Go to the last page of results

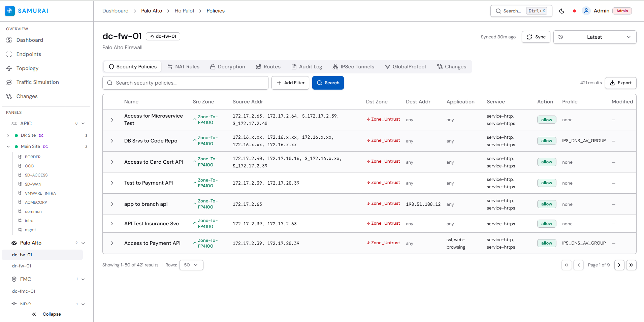pos(631,265)
